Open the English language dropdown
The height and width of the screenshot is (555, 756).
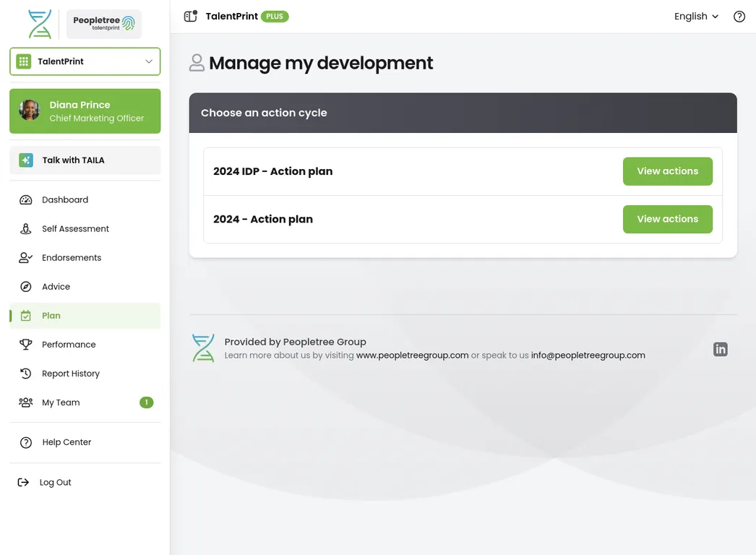click(696, 17)
